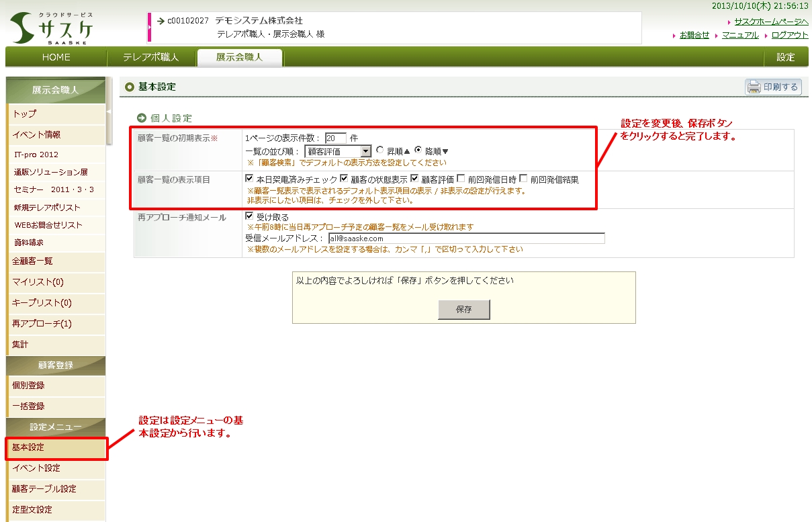Open 集計 in sidebar
This screenshot has width=812, height=522.
point(56,345)
